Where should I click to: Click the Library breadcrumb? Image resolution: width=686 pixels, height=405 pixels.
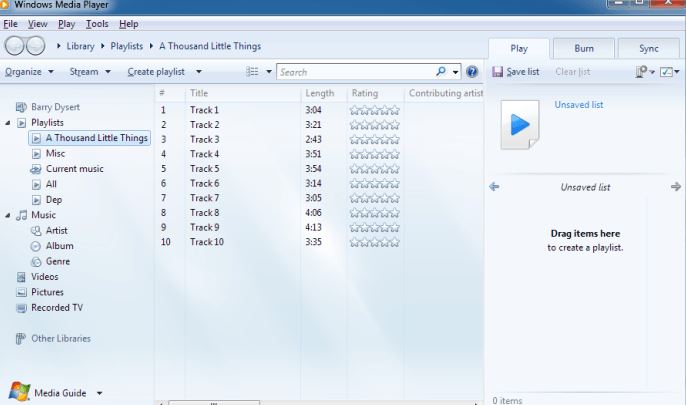[80, 46]
